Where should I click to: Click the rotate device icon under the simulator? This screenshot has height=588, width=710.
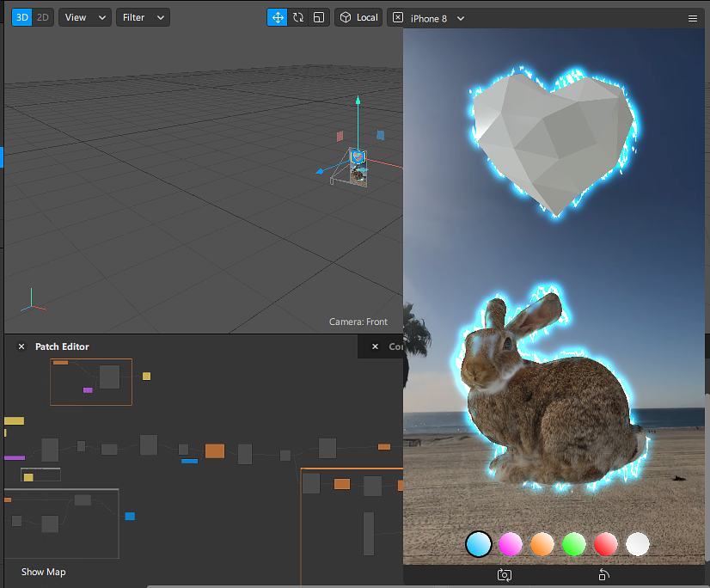click(603, 575)
